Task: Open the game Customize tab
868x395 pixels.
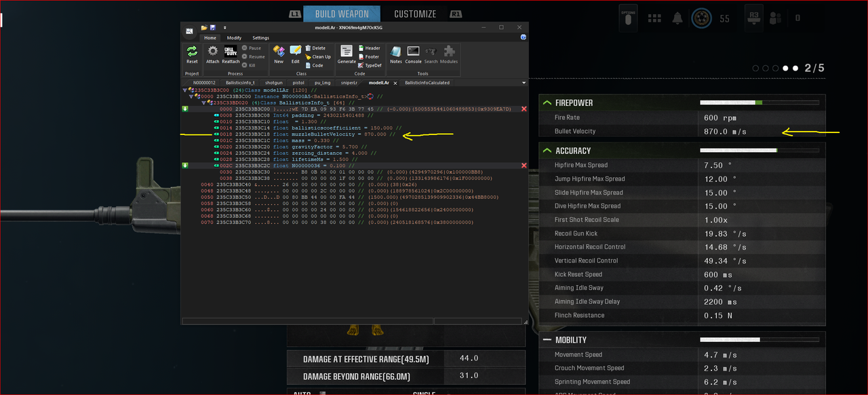Action: pos(415,14)
